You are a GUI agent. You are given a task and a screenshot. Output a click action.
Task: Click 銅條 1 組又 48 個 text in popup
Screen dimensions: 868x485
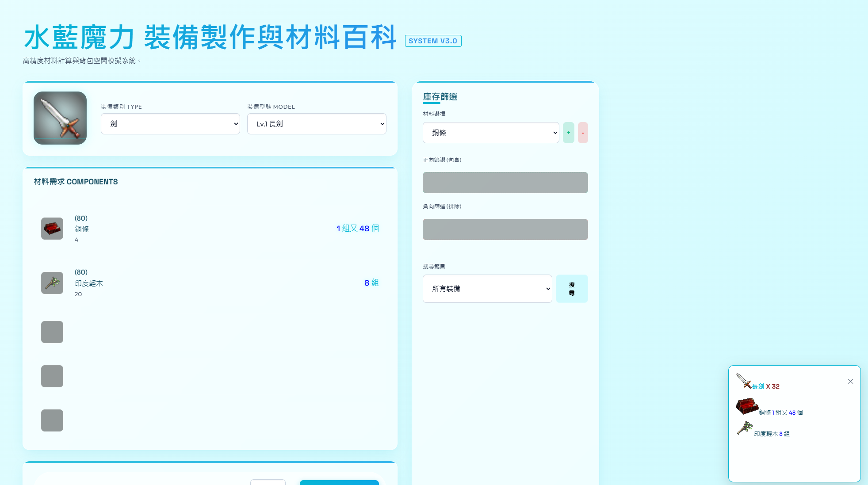781,412
